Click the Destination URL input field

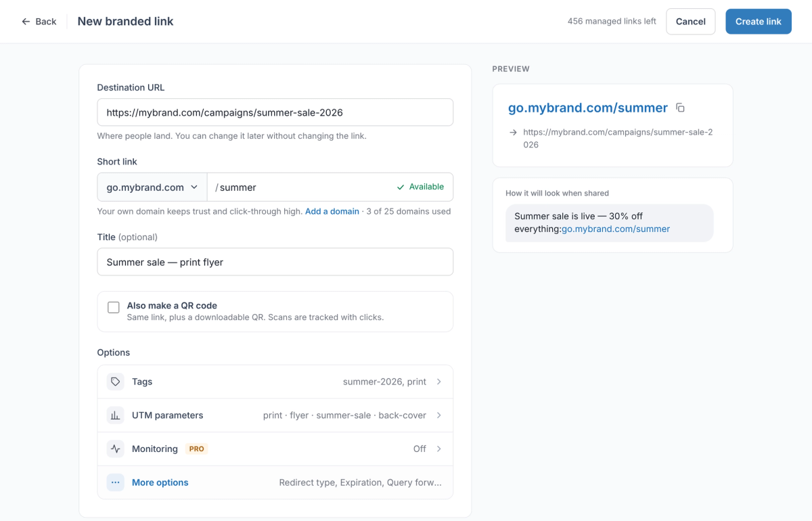click(275, 112)
